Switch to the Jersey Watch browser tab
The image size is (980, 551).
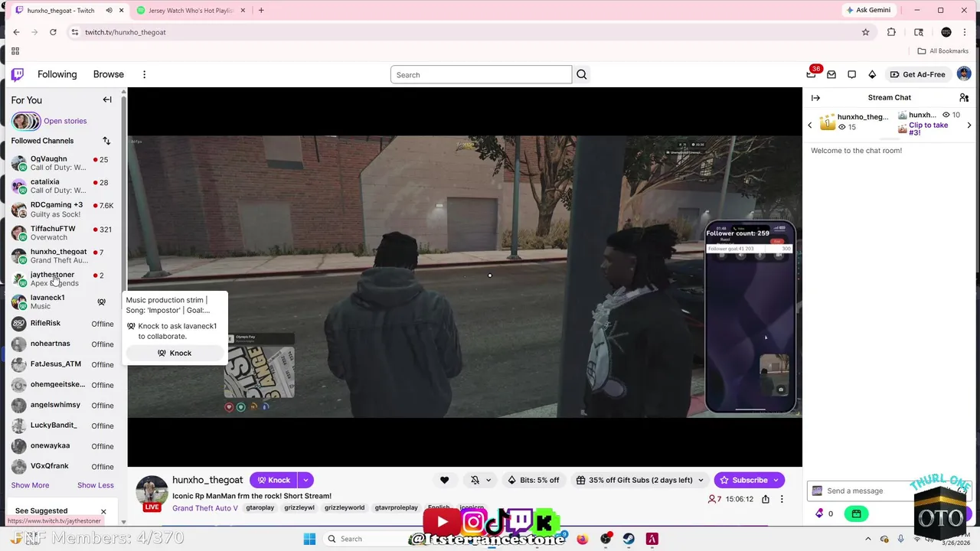point(189,11)
